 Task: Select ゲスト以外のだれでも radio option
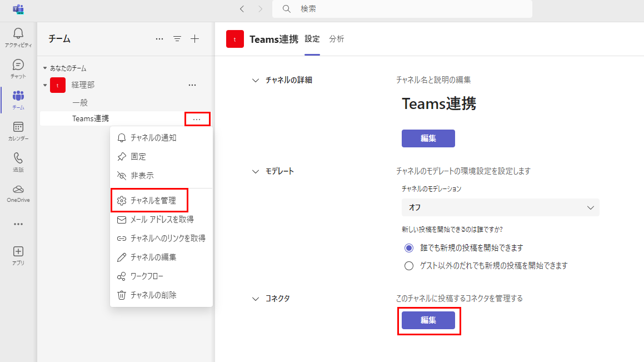[408, 266]
